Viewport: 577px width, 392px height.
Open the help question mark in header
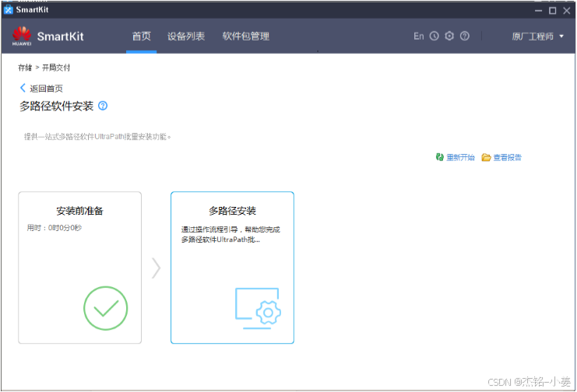click(465, 36)
